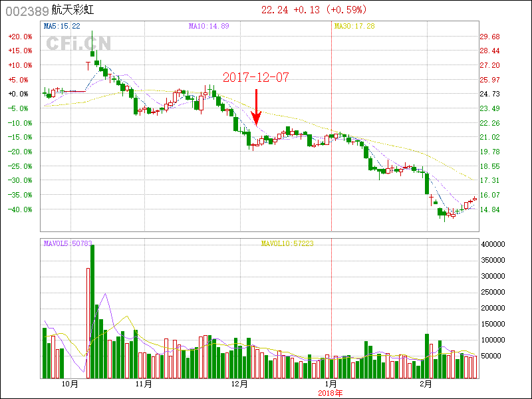This screenshot has width=532, height=399.
Task: Click the CFi.CN watermark logo
Action: click(78, 43)
